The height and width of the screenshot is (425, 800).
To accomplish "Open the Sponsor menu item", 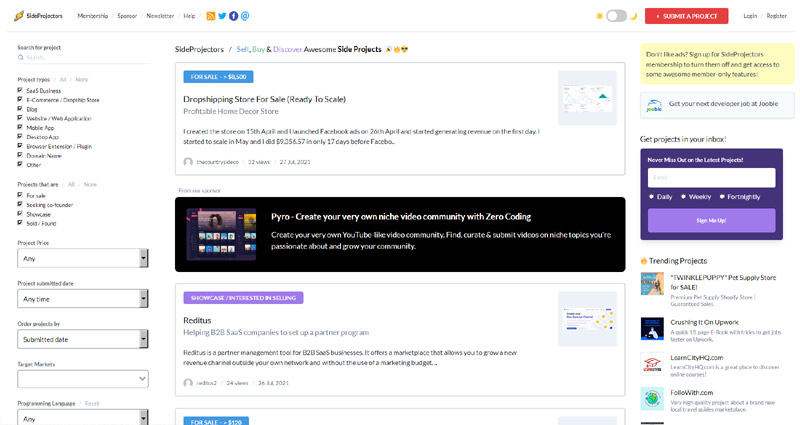I will pyautogui.click(x=127, y=16).
